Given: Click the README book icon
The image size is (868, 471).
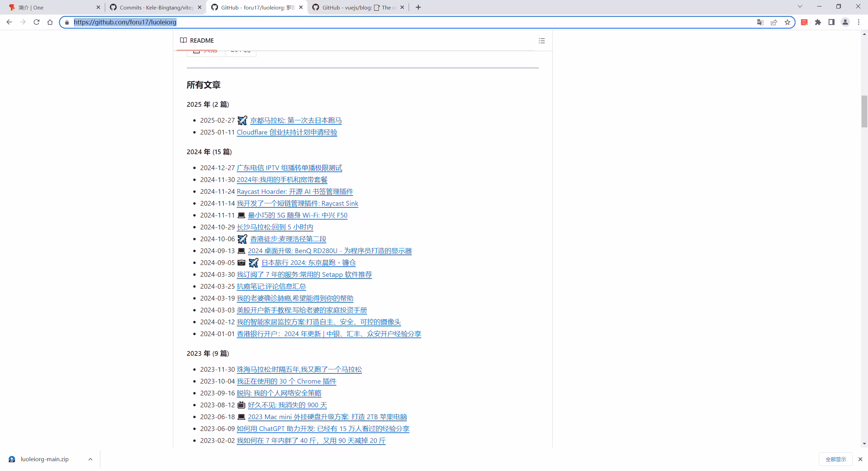Looking at the screenshot, I should [x=183, y=40].
